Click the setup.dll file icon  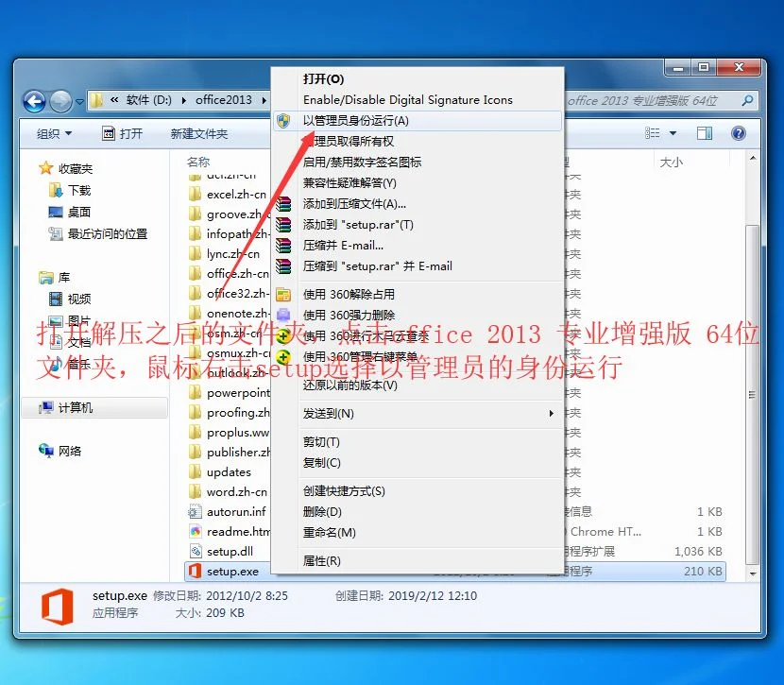(195, 552)
